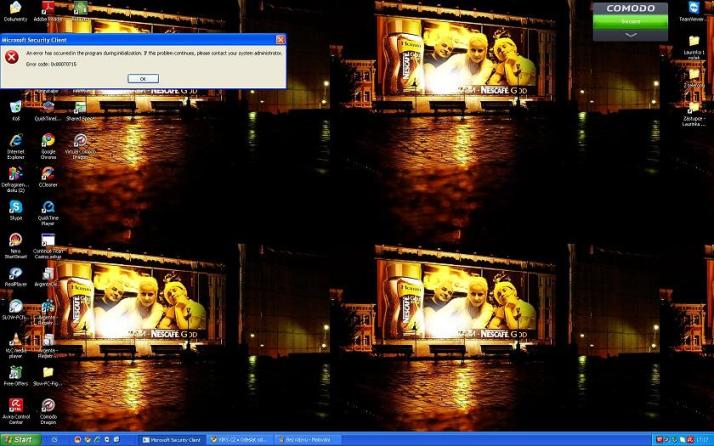Image resolution: width=714 pixels, height=446 pixels.
Task: Open Nero StartSmart desktop icon
Action: tap(15, 246)
